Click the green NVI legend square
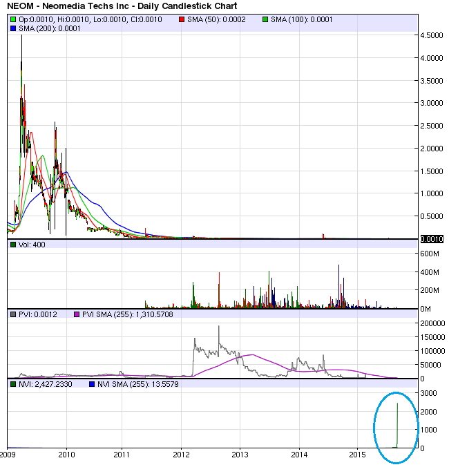 pyautogui.click(x=13, y=384)
